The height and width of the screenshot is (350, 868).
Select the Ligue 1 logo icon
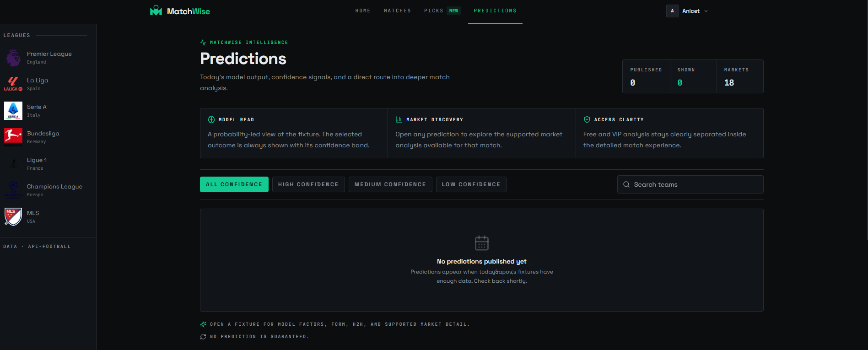point(13,164)
